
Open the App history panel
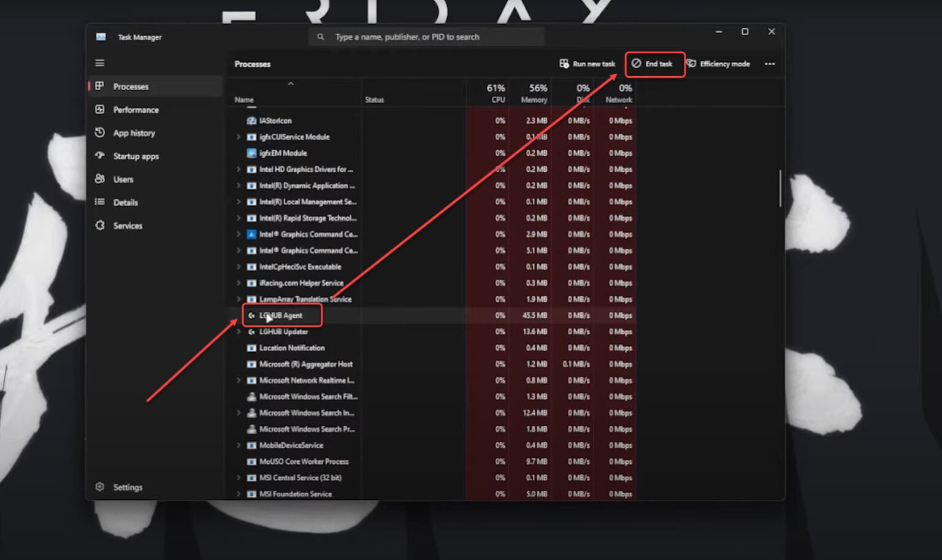(x=133, y=132)
